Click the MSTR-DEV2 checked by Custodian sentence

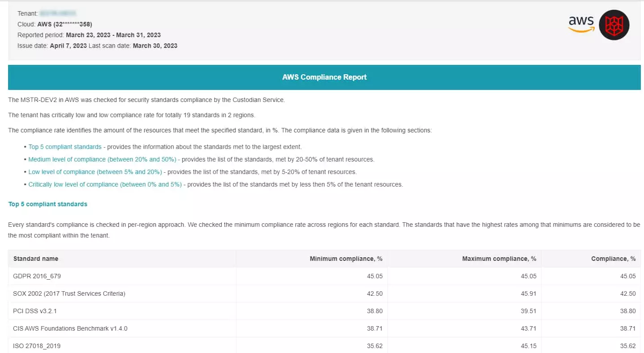coord(146,100)
